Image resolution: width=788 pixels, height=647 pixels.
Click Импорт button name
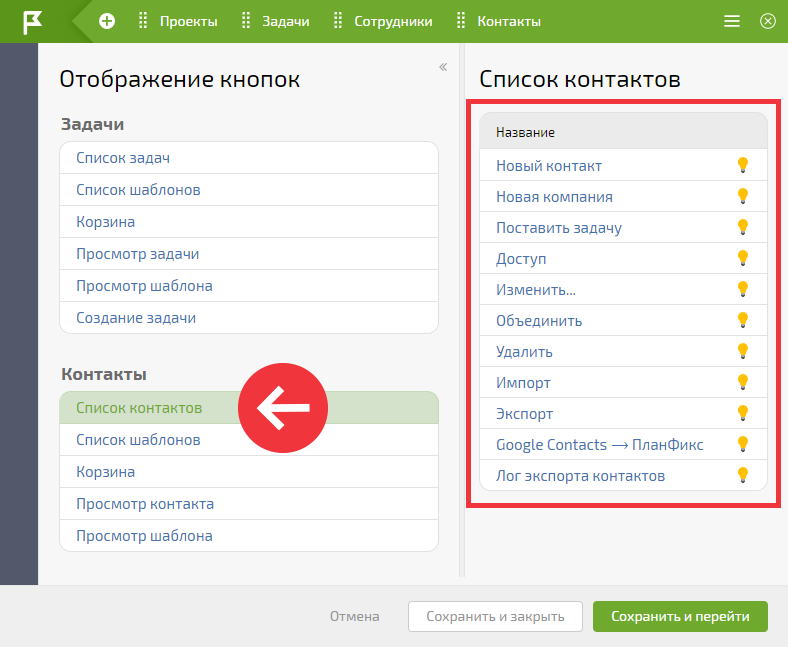(523, 383)
